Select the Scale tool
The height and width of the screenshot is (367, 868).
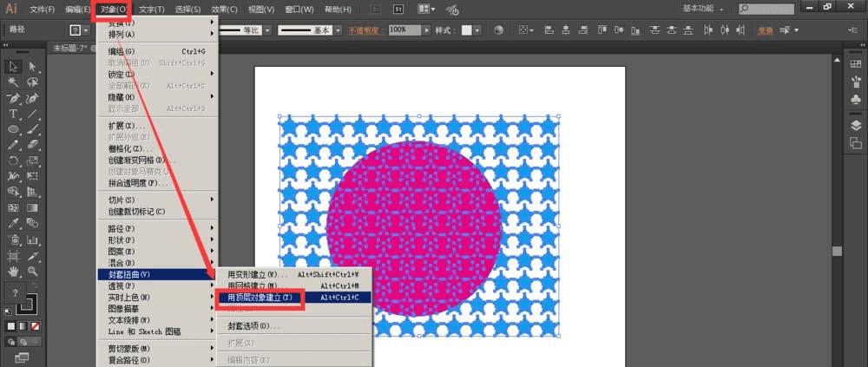point(33,161)
